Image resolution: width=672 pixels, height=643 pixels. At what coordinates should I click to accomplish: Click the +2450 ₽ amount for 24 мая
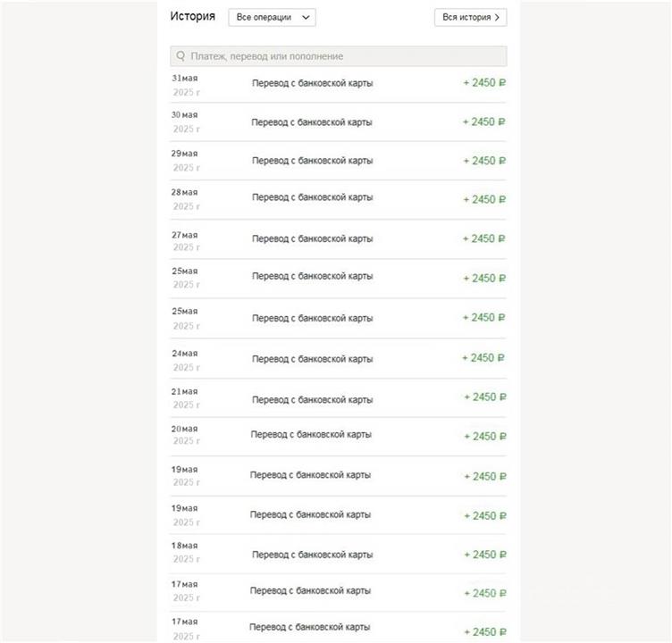click(x=484, y=358)
